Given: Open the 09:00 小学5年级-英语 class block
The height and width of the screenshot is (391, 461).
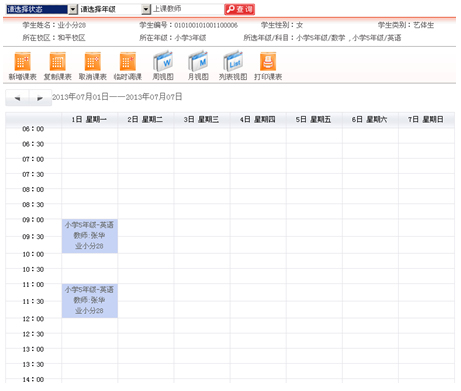Looking at the screenshot, I should [90, 236].
